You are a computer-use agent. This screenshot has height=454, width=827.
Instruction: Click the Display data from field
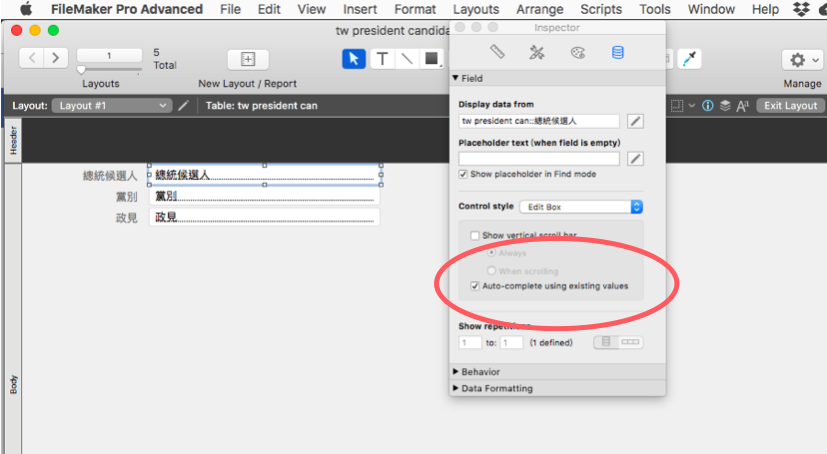coord(539,121)
